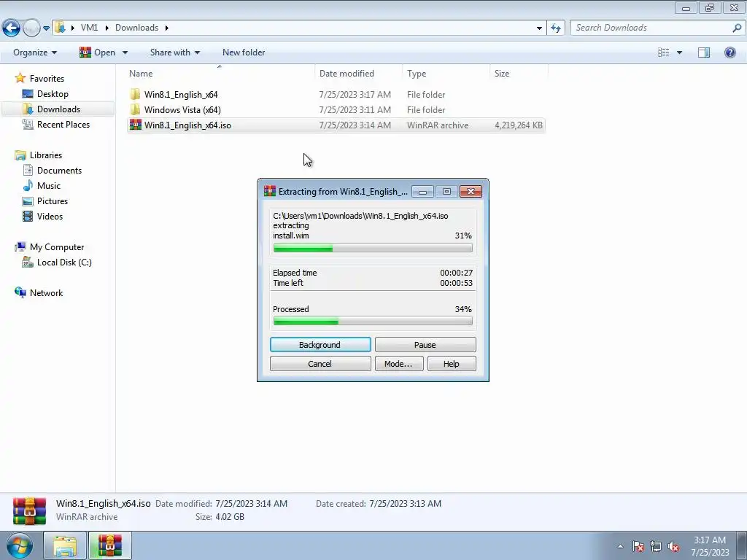The height and width of the screenshot is (560, 747).
Task: Open the view options dropdown arrow
Action: tap(679, 52)
